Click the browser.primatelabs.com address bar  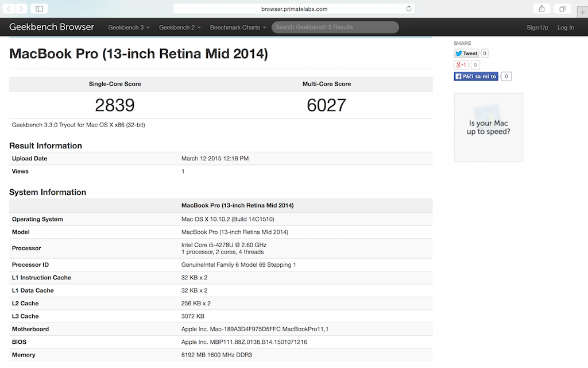click(x=294, y=9)
